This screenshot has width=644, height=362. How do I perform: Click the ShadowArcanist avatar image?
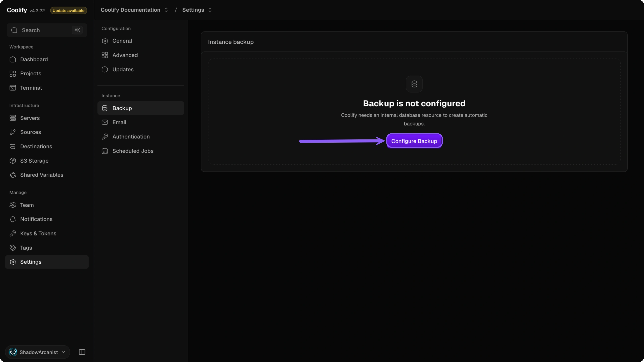(13, 352)
